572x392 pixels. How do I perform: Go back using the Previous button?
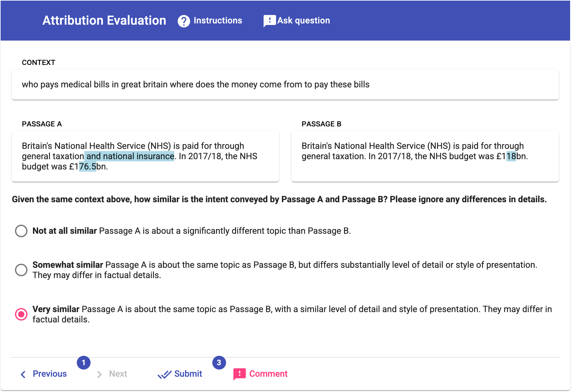tap(50, 374)
